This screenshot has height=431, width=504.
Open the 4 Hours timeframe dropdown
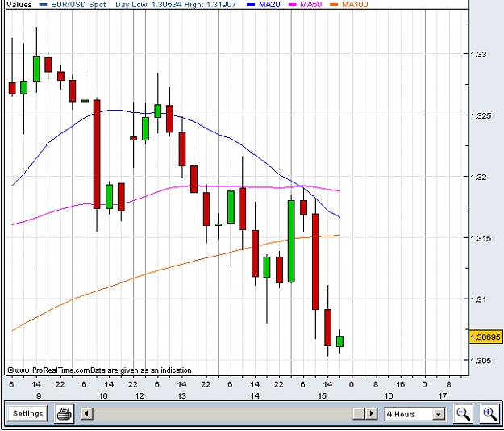(414, 414)
